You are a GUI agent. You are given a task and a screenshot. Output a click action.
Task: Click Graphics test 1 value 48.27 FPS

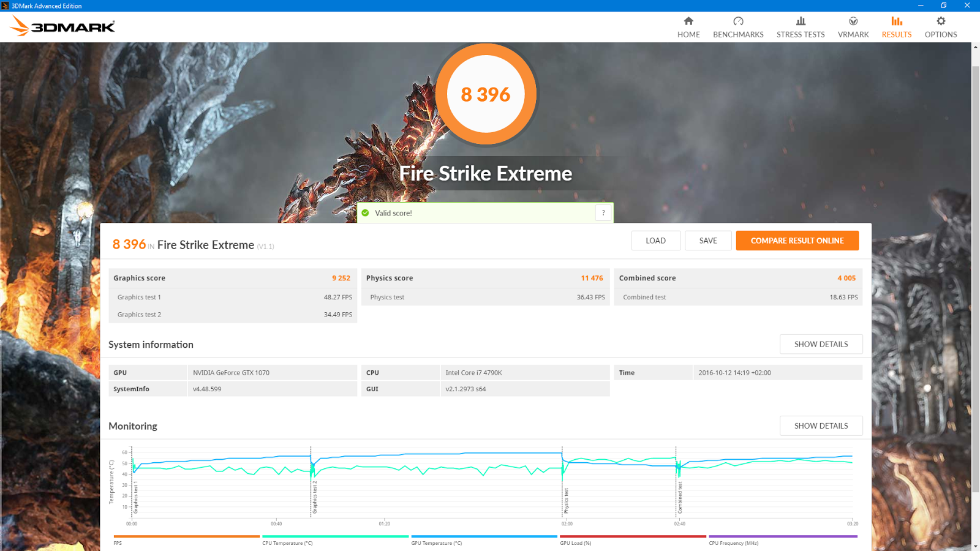338,297
